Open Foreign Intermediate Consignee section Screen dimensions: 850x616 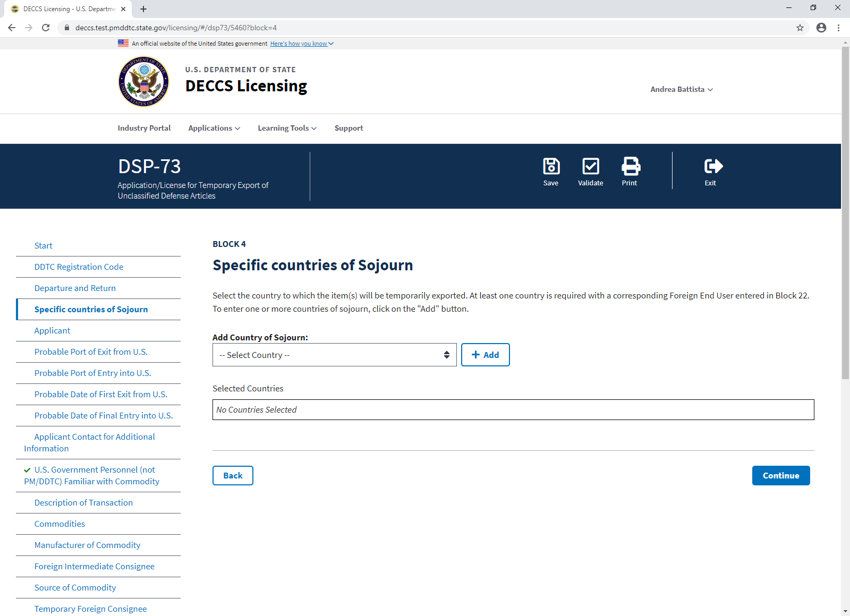tap(95, 567)
